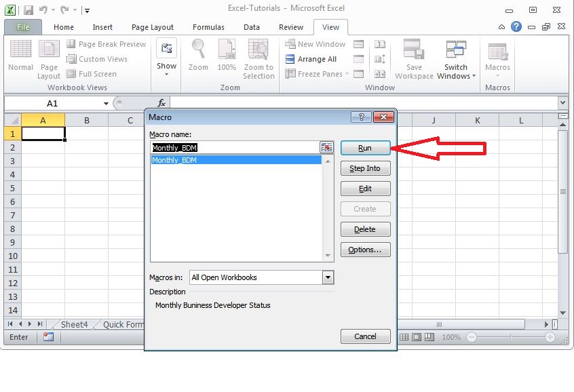This screenshot has width=574, height=392.
Task: Click View Side by Side icon
Action: click(380, 44)
